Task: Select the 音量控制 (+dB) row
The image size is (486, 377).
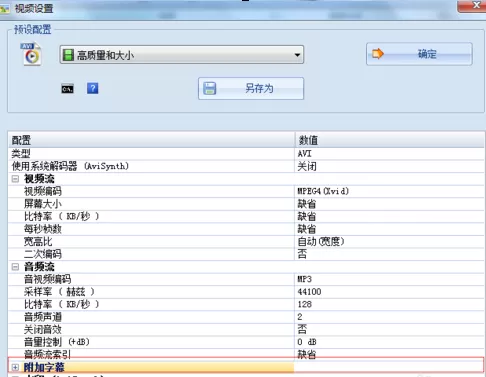Action: [246, 342]
